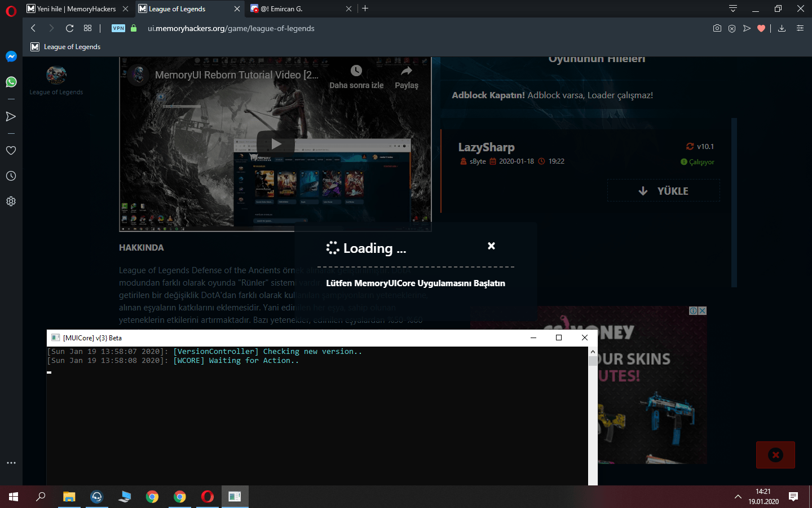Click LazySharp cheat title
The height and width of the screenshot is (508, 812).
point(487,147)
